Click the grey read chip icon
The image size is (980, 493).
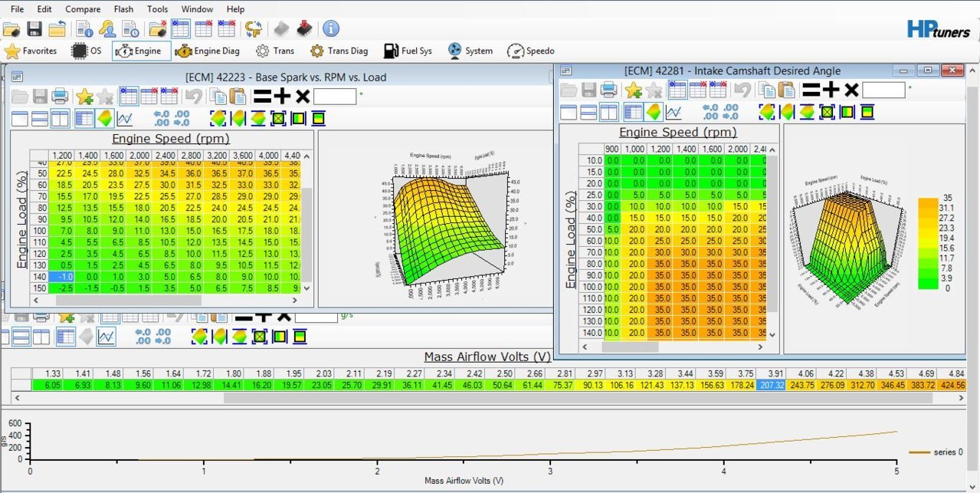(x=281, y=29)
